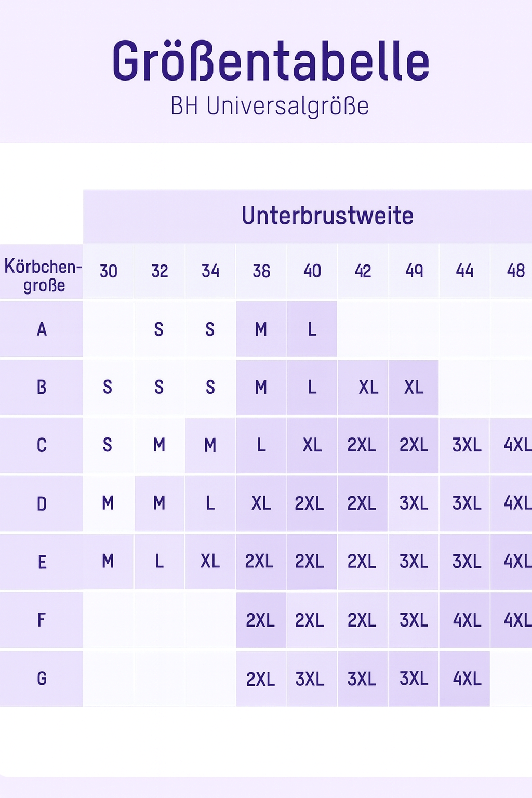Screen dimensions: 532x798
Task: Click the "Körbchengröße" header cell
Action: tap(42, 275)
